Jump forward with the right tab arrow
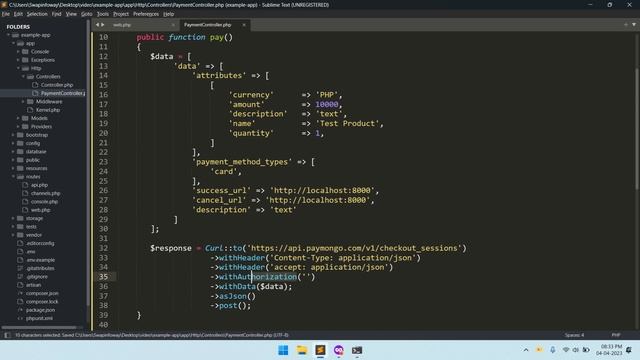The height and width of the screenshot is (360, 640). pyautogui.click(x=102, y=25)
